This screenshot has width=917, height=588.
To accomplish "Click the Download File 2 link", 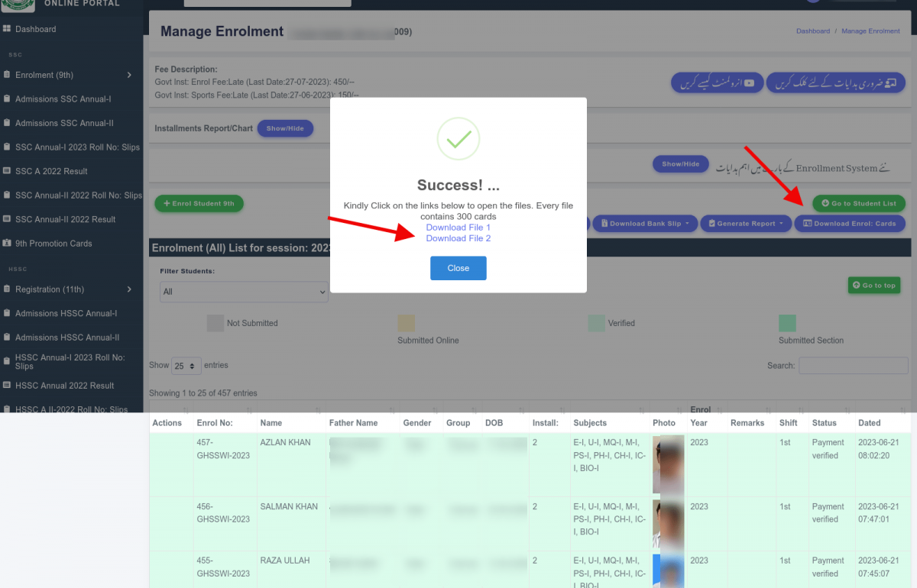I will [x=458, y=238].
